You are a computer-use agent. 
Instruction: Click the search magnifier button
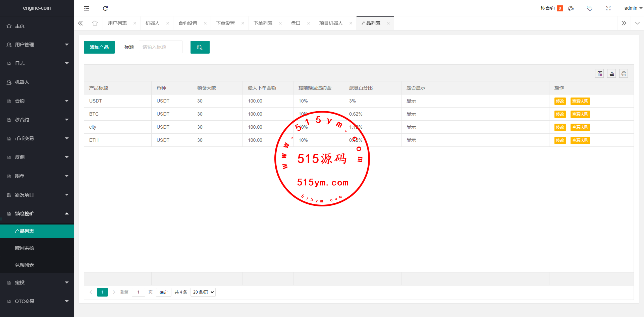click(x=200, y=47)
